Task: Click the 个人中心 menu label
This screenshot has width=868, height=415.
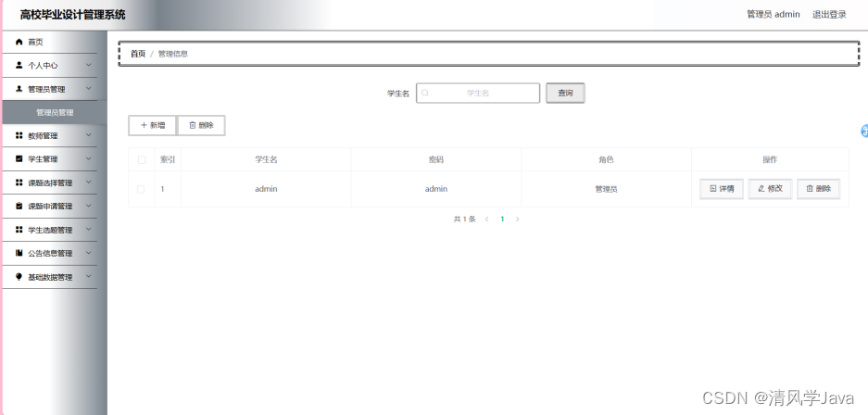Action: tap(43, 65)
